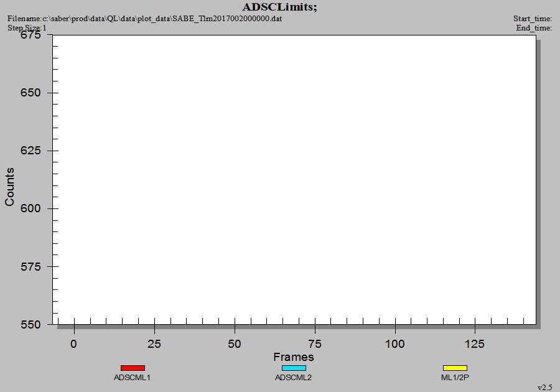Select the ADSCML2 legend label

point(293,377)
